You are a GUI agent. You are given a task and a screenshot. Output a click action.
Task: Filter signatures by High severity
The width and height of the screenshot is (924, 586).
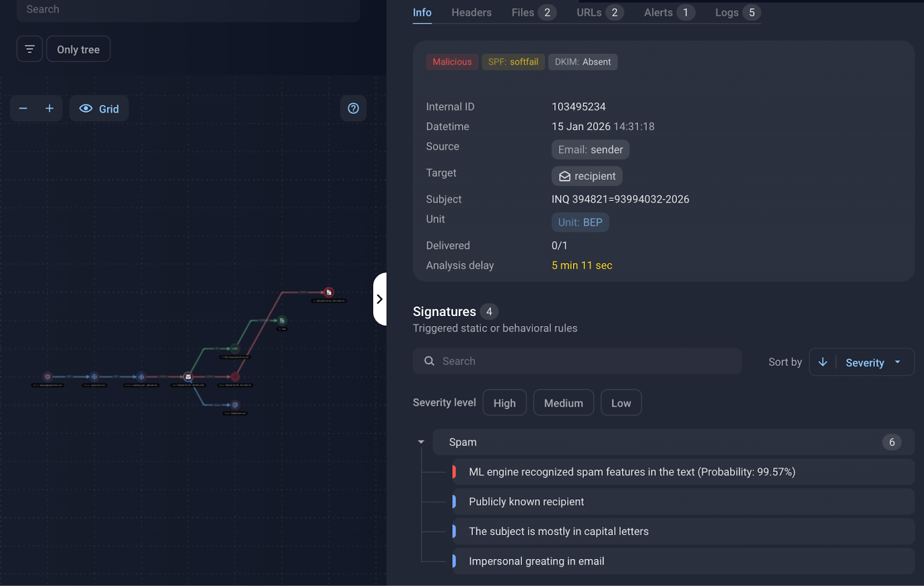click(504, 402)
